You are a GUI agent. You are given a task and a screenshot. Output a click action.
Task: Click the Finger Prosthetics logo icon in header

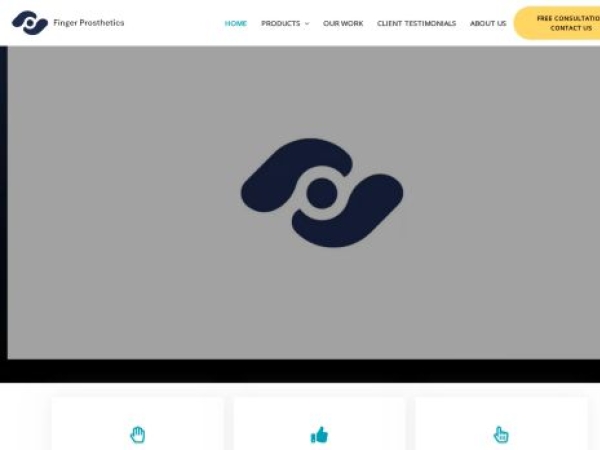[x=29, y=23]
